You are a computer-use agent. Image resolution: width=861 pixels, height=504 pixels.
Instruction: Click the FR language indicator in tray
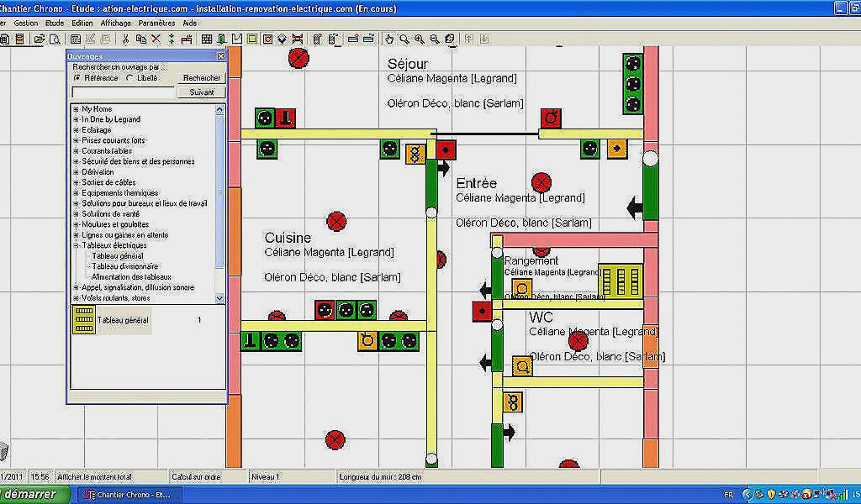[x=728, y=494]
